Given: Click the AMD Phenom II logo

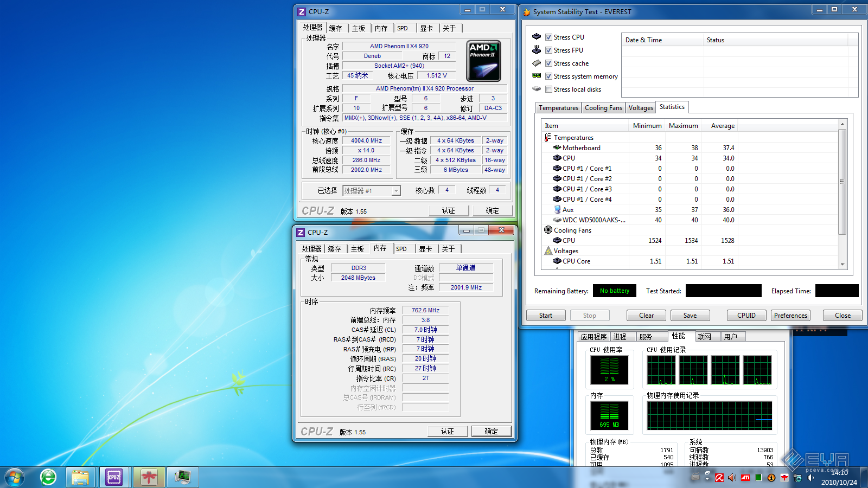Looking at the screenshot, I should 484,61.
